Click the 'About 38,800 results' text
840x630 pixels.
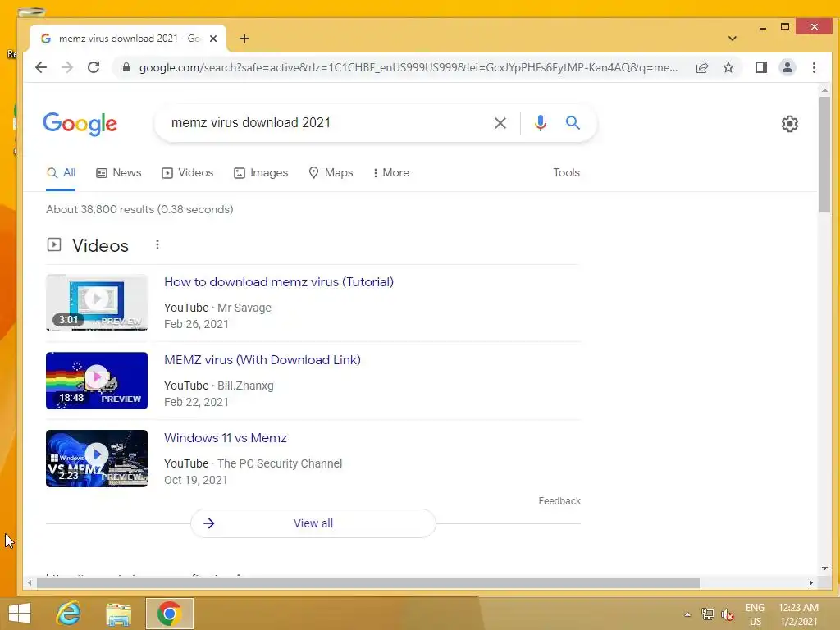pyautogui.click(x=139, y=209)
